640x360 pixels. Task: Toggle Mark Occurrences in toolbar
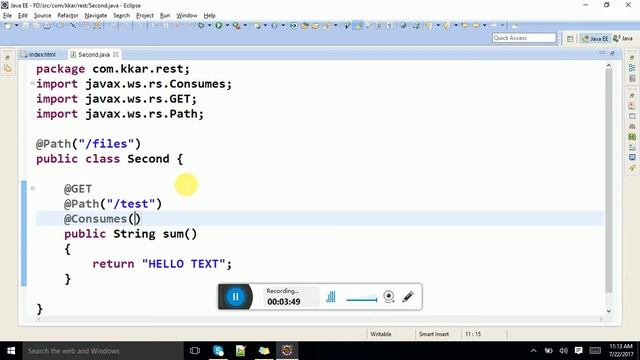[358, 26]
